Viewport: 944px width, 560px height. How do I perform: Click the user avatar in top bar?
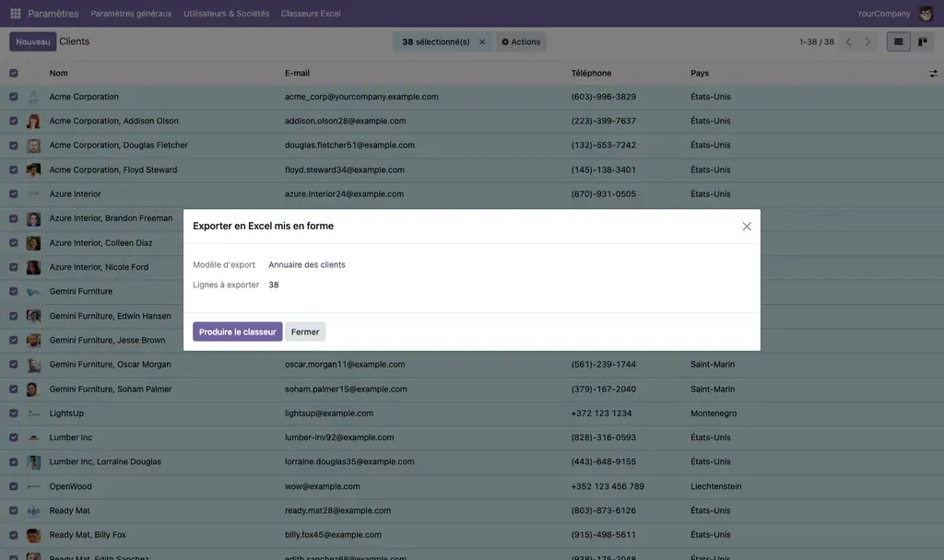tap(926, 13)
